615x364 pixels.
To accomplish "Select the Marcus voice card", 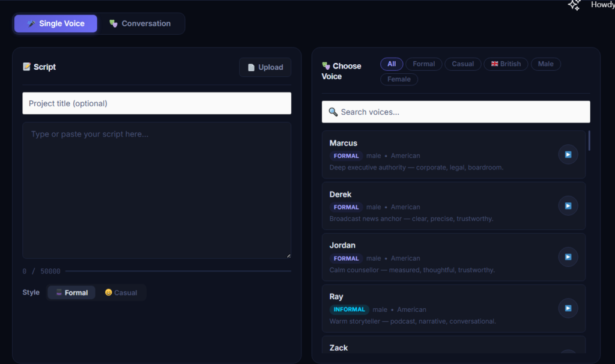I will click(x=454, y=154).
